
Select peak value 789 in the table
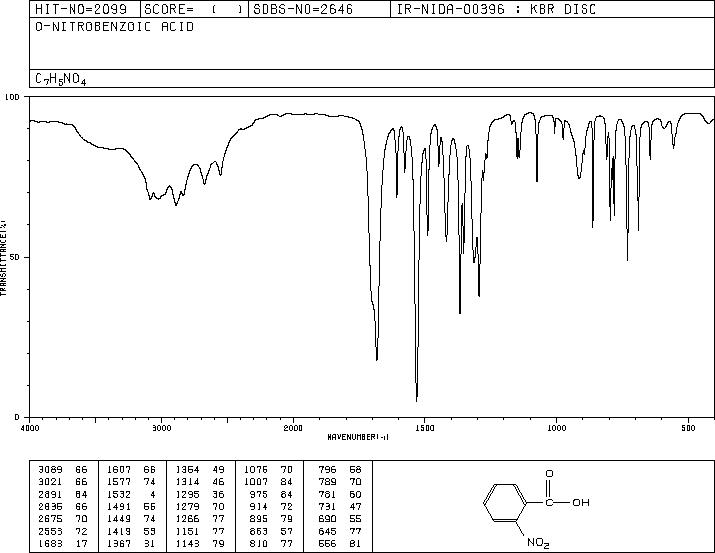pyautogui.click(x=327, y=482)
